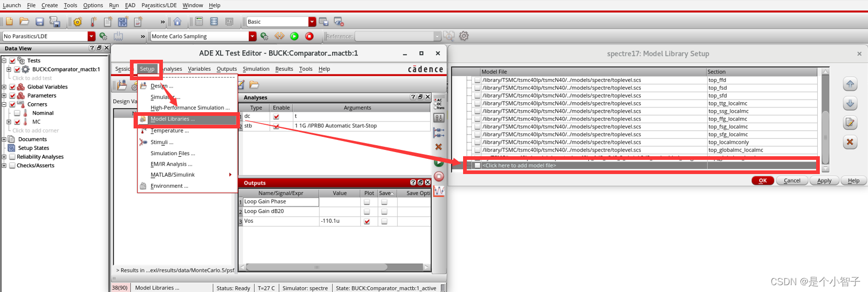Move model file up with the up arrow
The height and width of the screenshot is (292, 868).
pyautogui.click(x=850, y=84)
